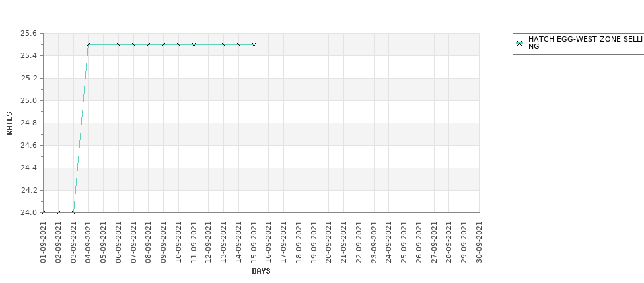Click the 22-09-2021 date label

point(359,242)
